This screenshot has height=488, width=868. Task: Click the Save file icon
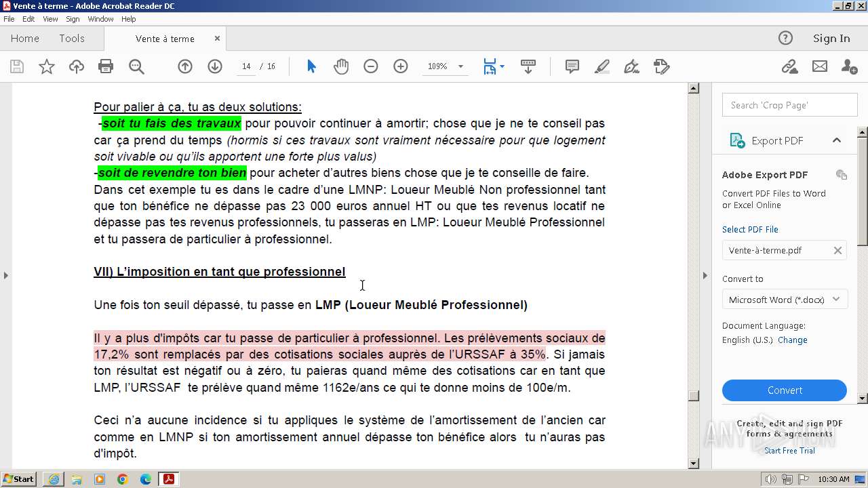(17, 66)
